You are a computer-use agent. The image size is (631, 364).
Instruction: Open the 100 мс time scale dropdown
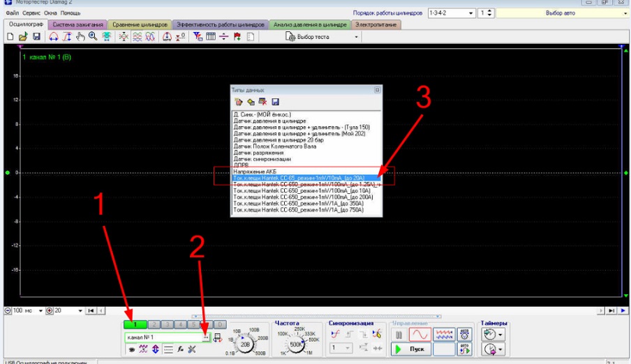[x=40, y=310]
